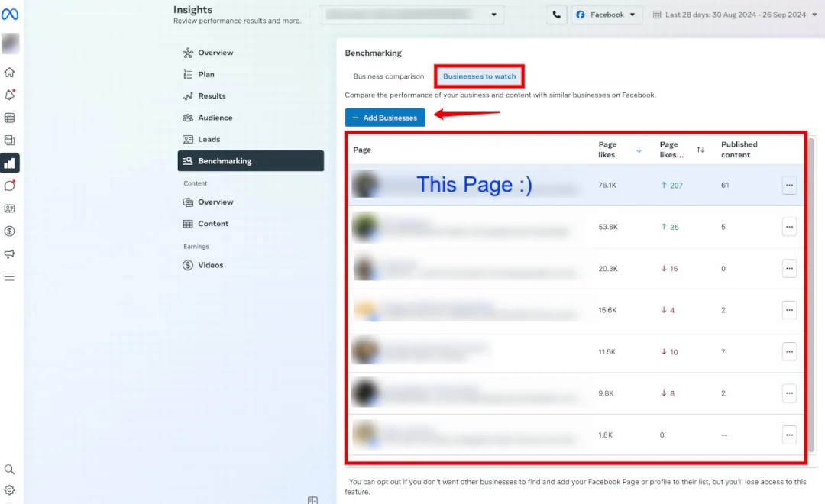Open the Inbox chat bubble icon
The width and height of the screenshot is (825, 504).
[9, 186]
